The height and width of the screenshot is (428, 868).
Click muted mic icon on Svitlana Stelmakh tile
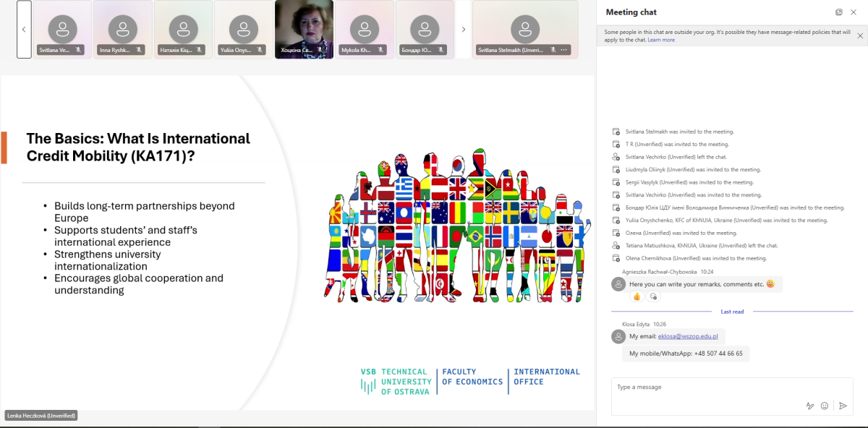pos(553,50)
